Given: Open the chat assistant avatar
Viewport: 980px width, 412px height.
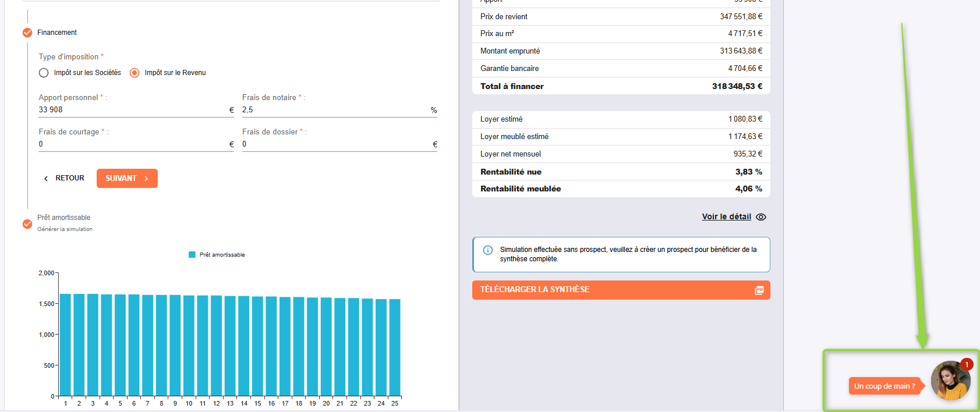Looking at the screenshot, I should (949, 382).
